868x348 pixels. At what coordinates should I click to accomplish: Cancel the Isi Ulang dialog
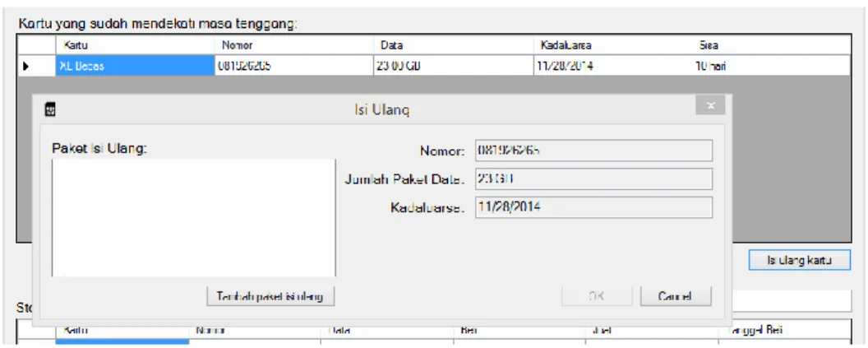(676, 296)
